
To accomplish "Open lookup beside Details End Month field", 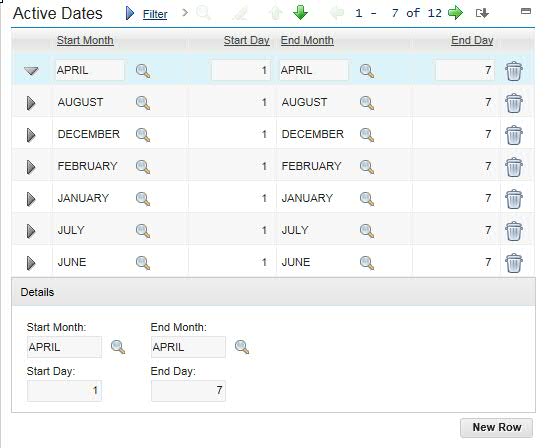I will [x=242, y=347].
